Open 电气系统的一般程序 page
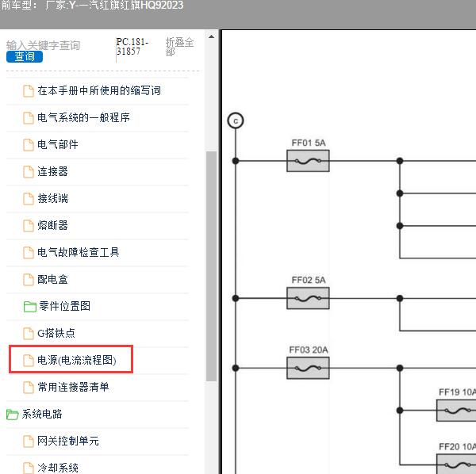Image resolution: width=476 pixels, height=474 pixels. coord(83,117)
